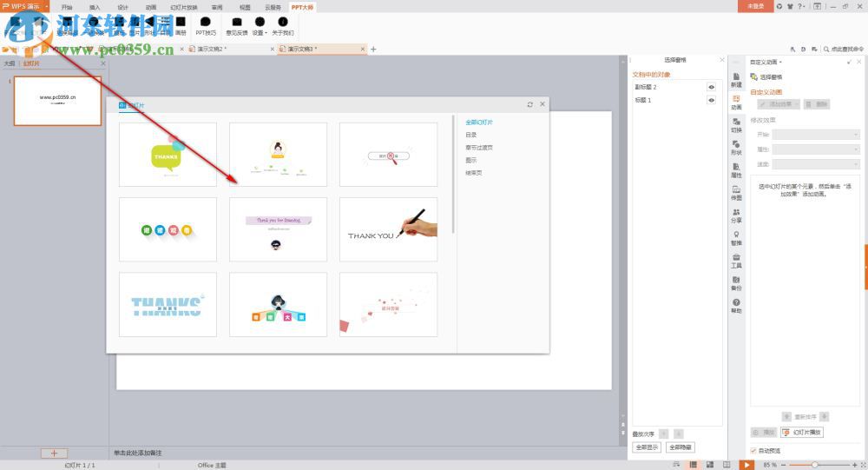Open the 添加效果 add effect dropdown

click(779, 104)
